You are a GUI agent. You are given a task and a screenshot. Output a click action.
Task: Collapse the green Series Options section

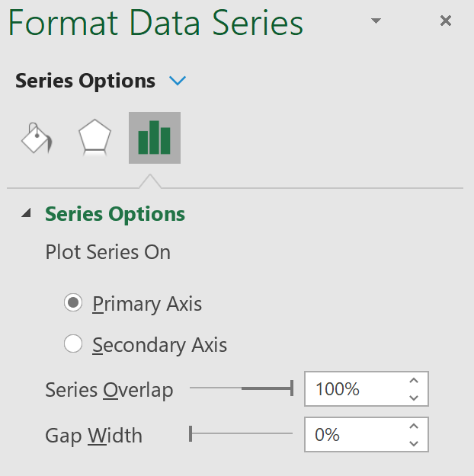click(x=27, y=212)
